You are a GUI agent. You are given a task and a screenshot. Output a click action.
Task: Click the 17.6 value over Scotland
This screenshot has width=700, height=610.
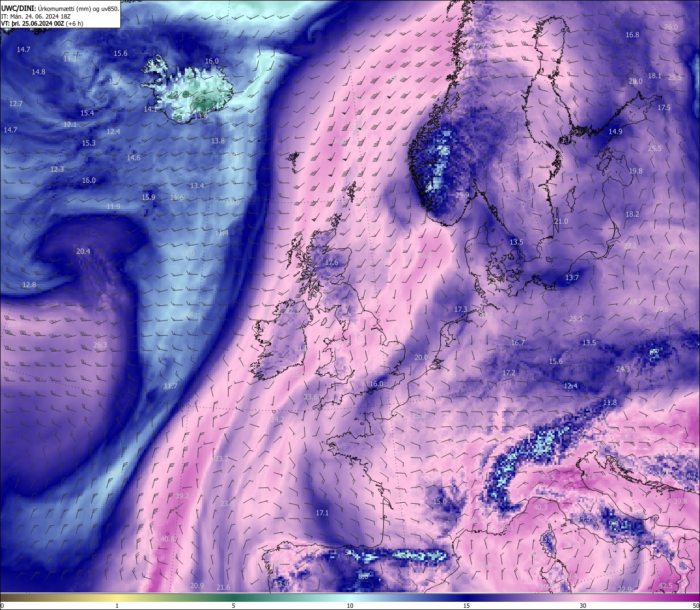(331, 263)
